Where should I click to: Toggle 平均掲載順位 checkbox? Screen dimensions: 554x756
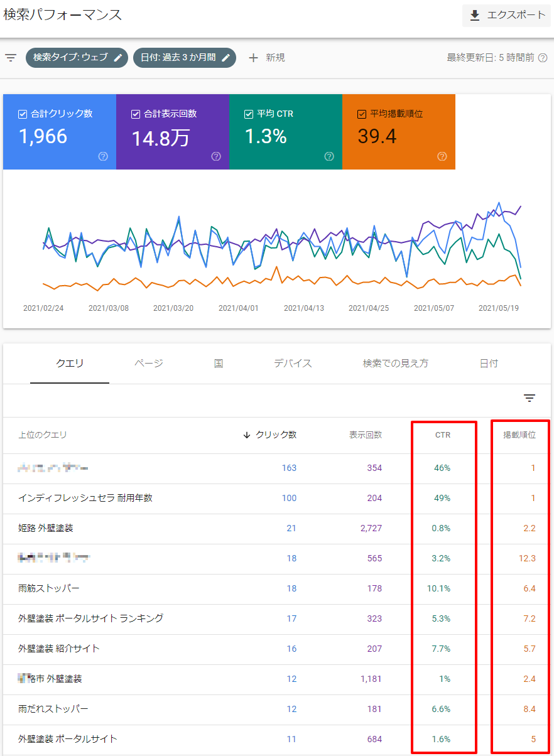[362, 114]
